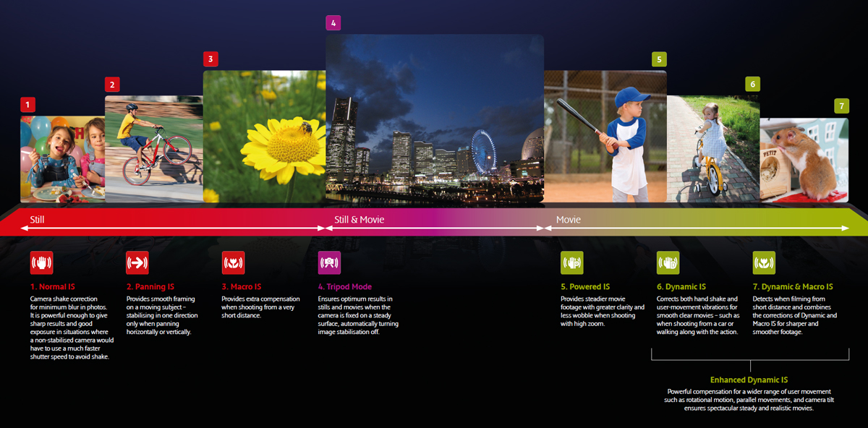Select the purple number 4 badge
The image size is (868, 428).
333,22
